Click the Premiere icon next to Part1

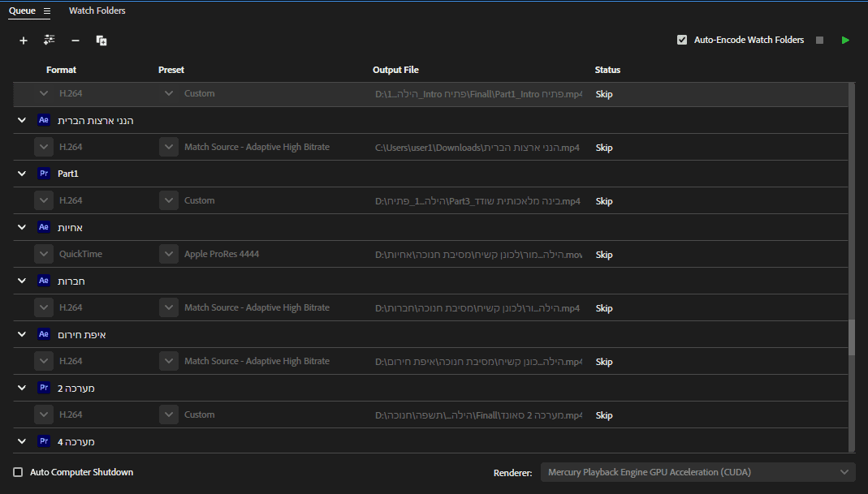[x=44, y=174]
